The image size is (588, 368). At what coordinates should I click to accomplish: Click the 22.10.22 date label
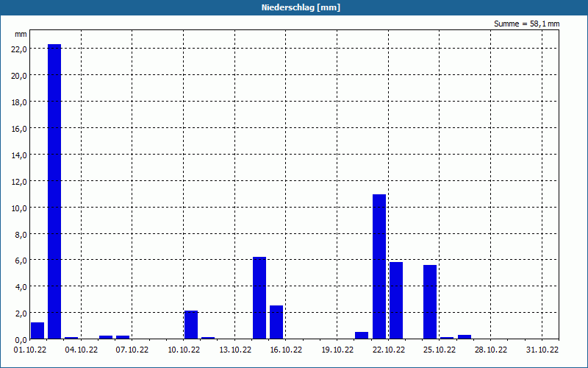(x=389, y=350)
